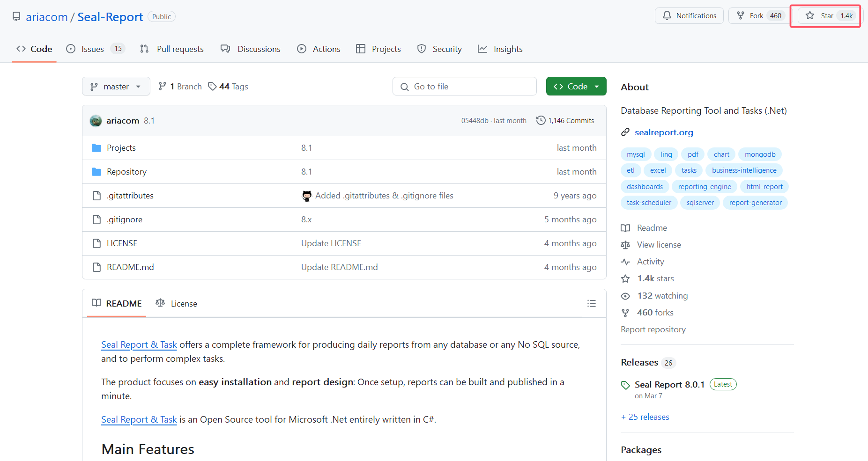The width and height of the screenshot is (868, 461).
Task: Click the commit history clock icon
Action: [x=541, y=120]
